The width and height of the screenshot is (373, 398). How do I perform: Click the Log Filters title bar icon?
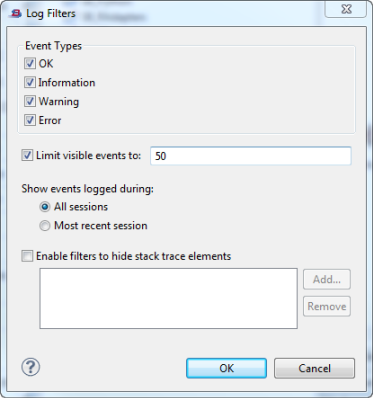pos(15,13)
